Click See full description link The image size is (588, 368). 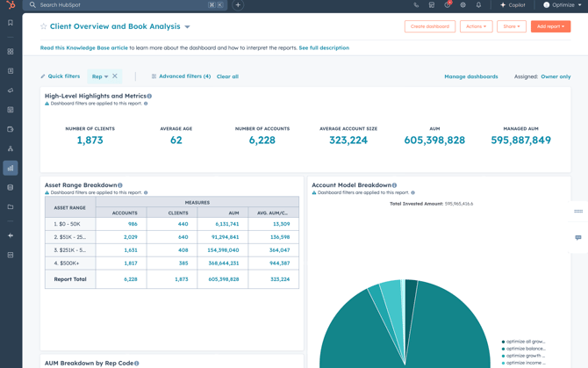coord(324,48)
